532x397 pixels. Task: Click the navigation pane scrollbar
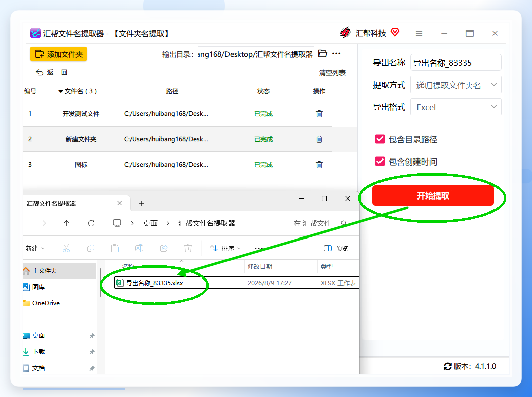(x=101, y=282)
